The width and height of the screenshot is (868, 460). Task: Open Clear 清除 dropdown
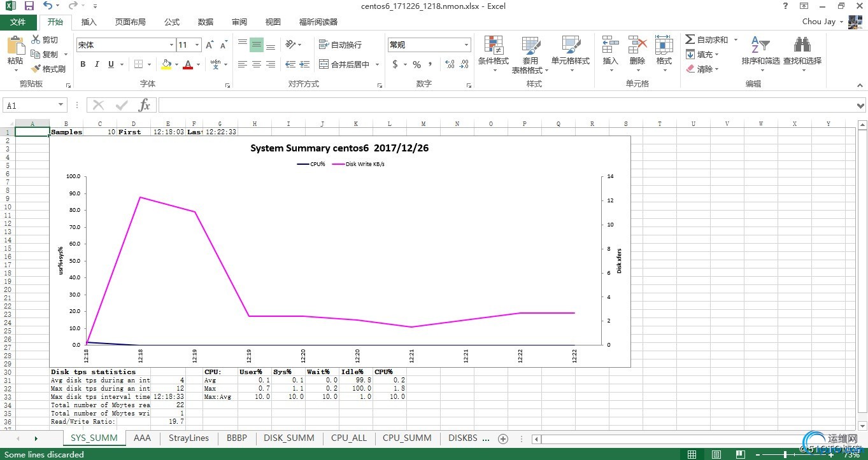(703, 69)
